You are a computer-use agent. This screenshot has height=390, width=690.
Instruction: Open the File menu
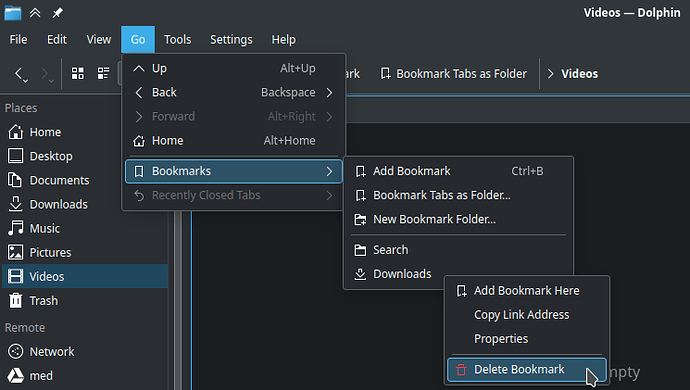click(18, 40)
